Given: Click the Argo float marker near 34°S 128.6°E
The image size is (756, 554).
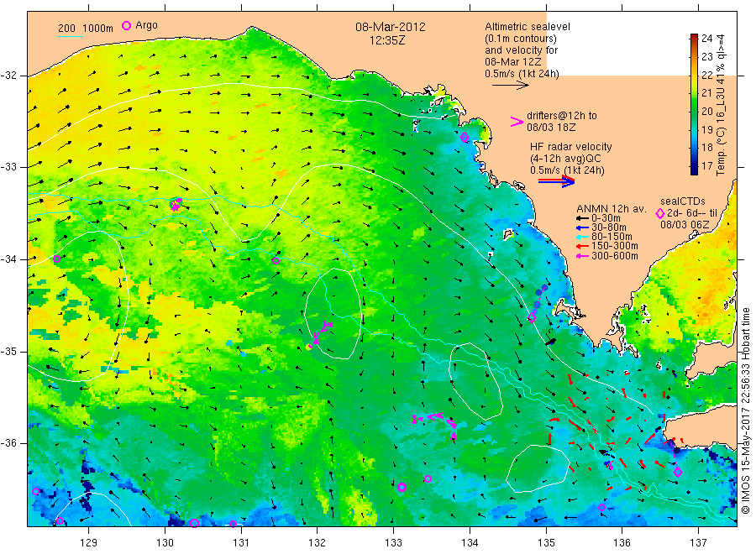Looking at the screenshot, I should coord(56,259).
